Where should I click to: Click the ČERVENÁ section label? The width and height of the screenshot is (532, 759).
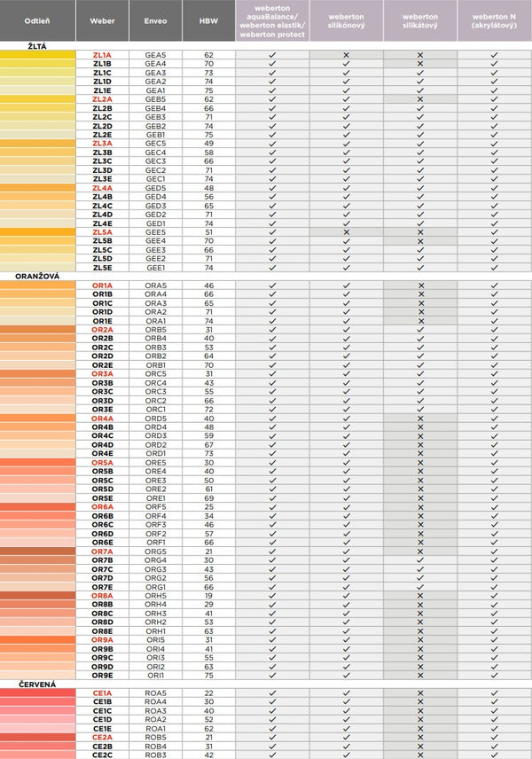click(37, 685)
